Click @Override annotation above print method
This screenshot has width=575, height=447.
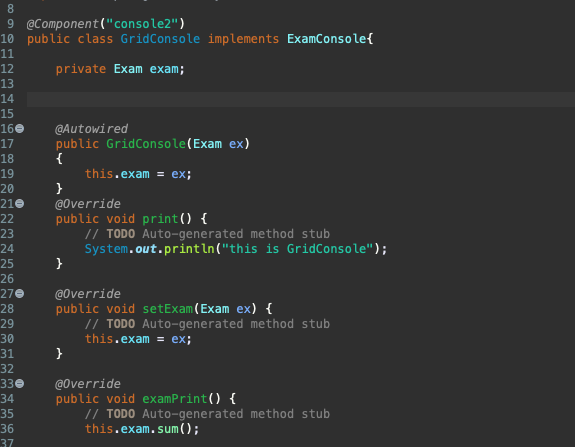point(88,204)
